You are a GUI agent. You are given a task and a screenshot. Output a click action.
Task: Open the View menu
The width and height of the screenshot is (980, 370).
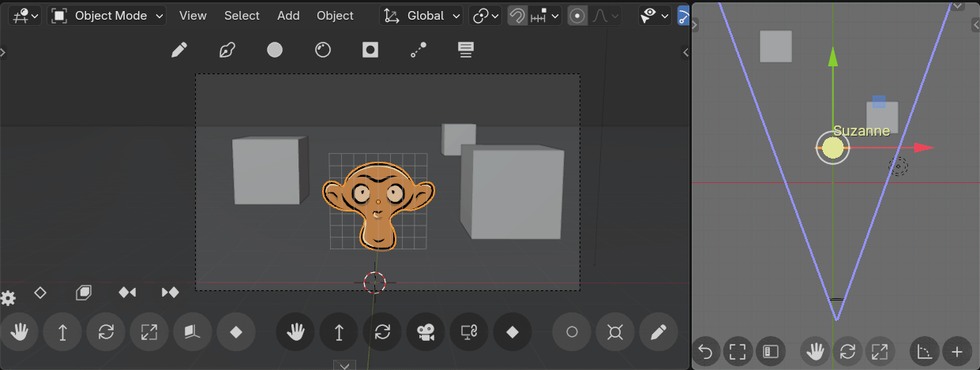(x=193, y=15)
